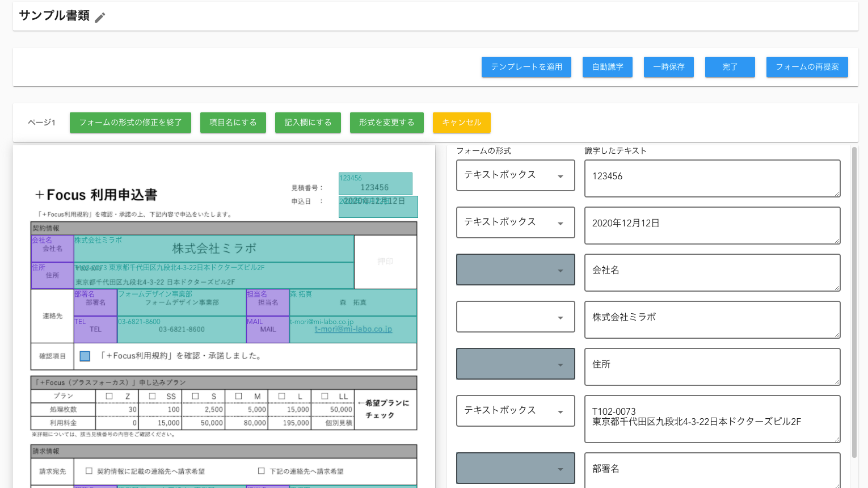Click the 2020年12月12日 recognized text field
Viewport: 868px width, 488px height.
coord(712,225)
